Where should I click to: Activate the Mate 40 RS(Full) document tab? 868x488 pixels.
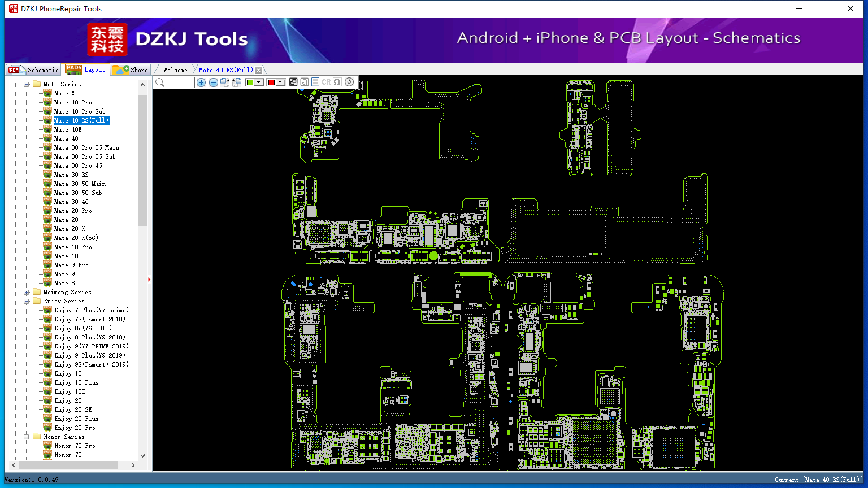(225, 70)
